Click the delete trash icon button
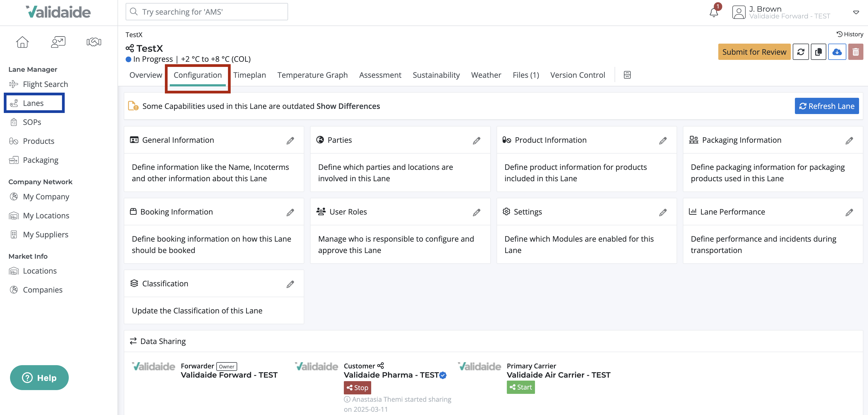The image size is (868, 415). click(856, 52)
